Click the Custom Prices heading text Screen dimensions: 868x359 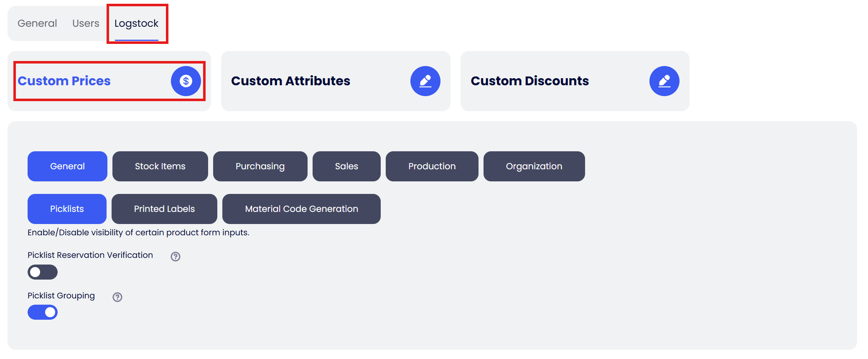(64, 81)
